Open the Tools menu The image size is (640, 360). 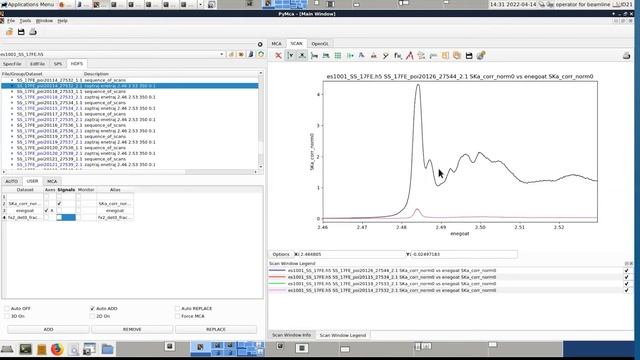25,20
